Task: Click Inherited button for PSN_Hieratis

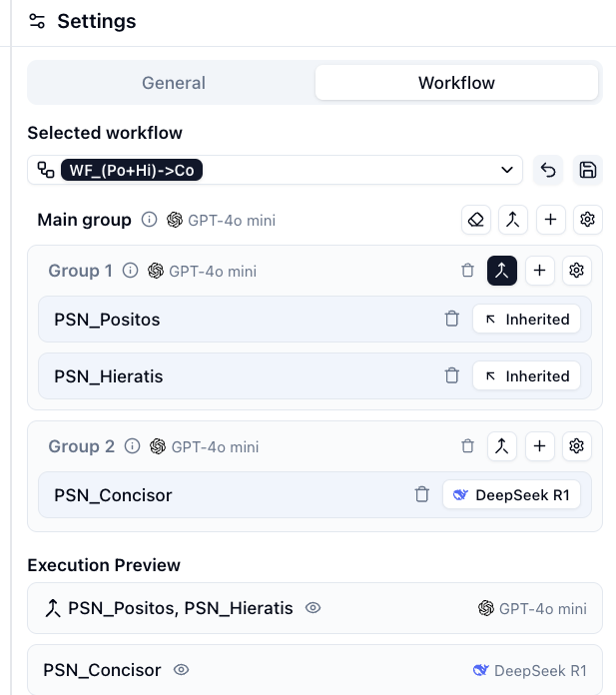Action: click(x=526, y=376)
